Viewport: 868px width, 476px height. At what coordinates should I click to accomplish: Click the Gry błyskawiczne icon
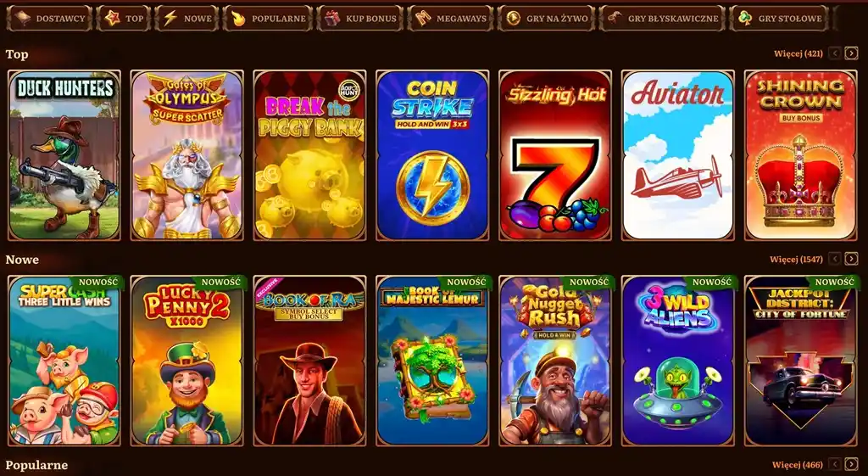pos(615,19)
